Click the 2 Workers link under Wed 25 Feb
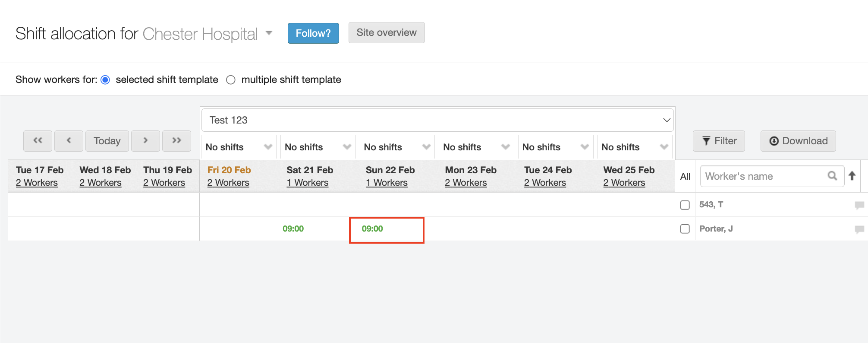This screenshot has height=343, width=868. pyautogui.click(x=624, y=182)
